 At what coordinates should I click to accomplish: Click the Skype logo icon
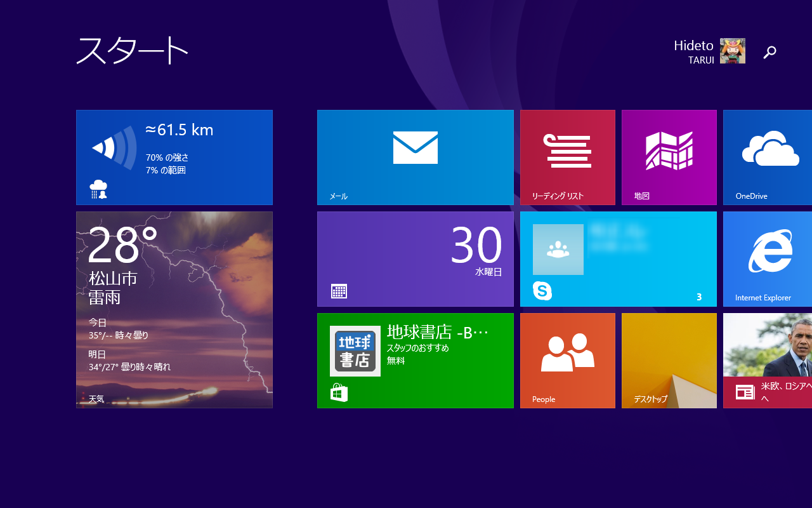[x=542, y=291]
